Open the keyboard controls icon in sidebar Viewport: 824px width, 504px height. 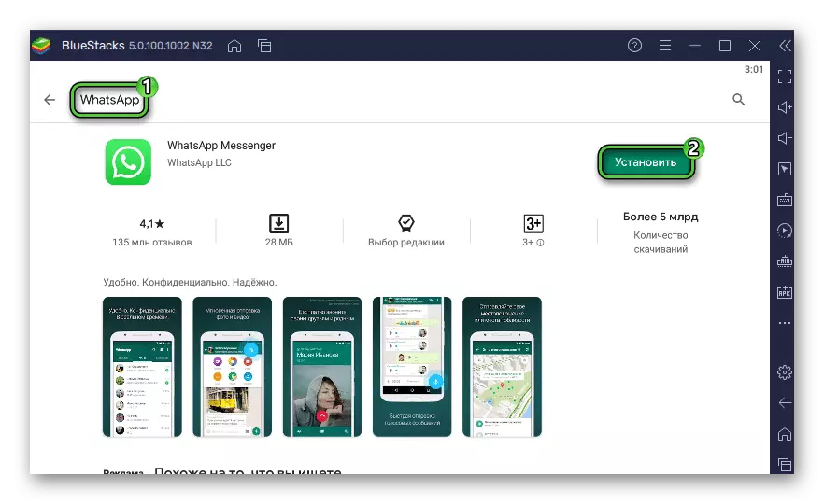(785, 200)
